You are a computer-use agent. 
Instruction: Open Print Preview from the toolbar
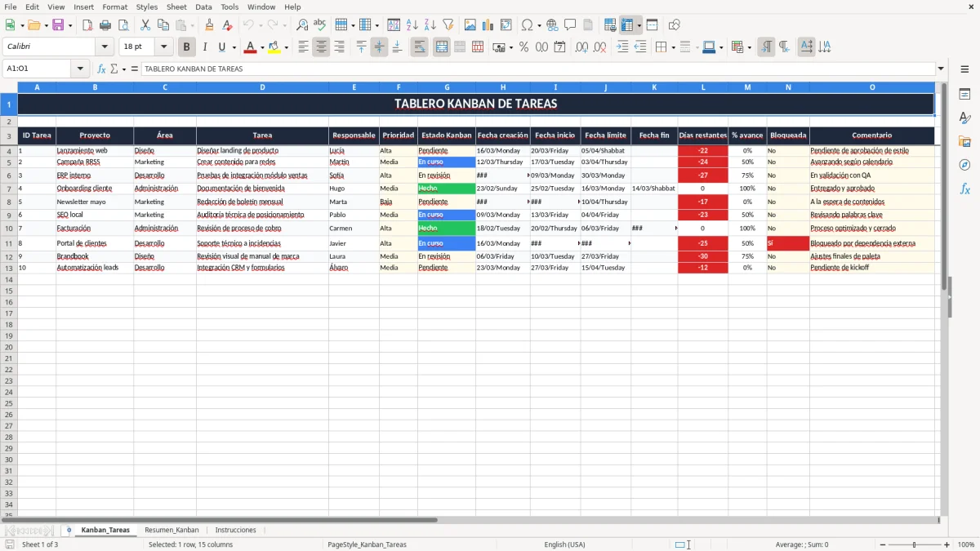pos(123,25)
